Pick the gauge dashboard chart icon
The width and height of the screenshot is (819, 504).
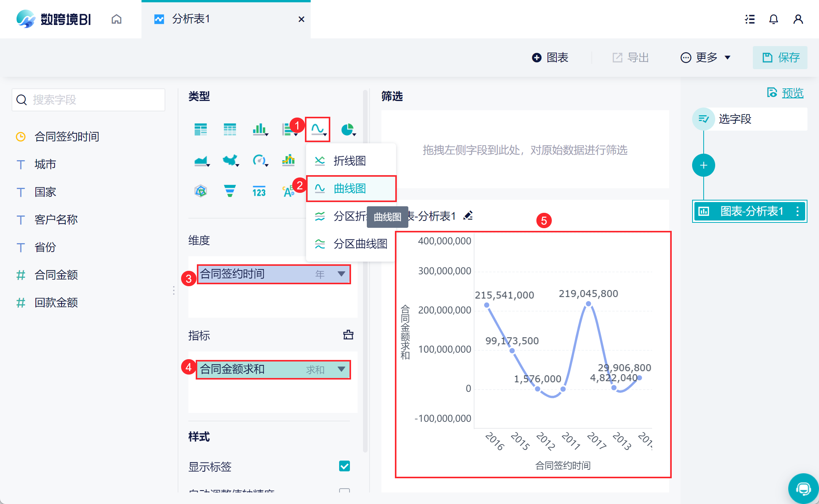[x=260, y=160]
